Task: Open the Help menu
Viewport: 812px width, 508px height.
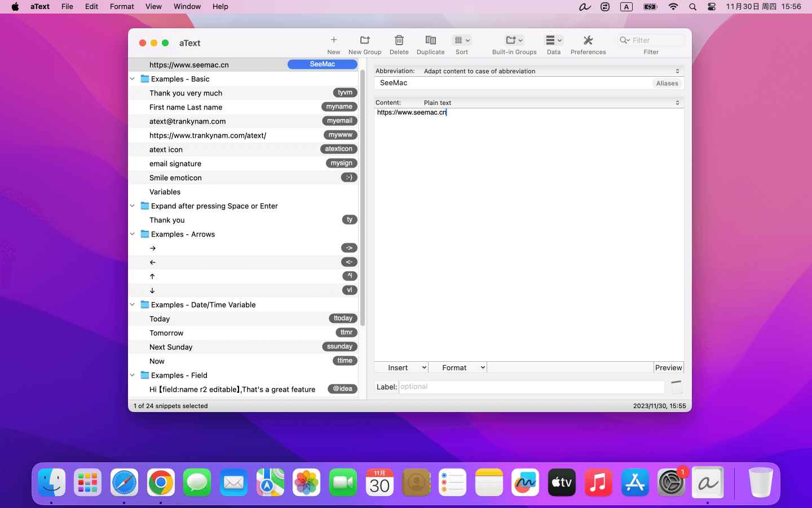Action: pos(220,7)
